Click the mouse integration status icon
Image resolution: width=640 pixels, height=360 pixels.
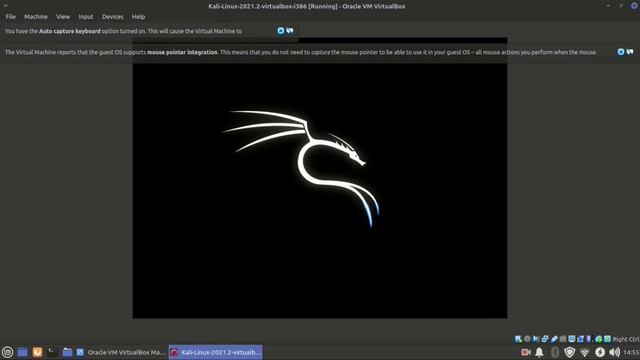(x=599, y=339)
